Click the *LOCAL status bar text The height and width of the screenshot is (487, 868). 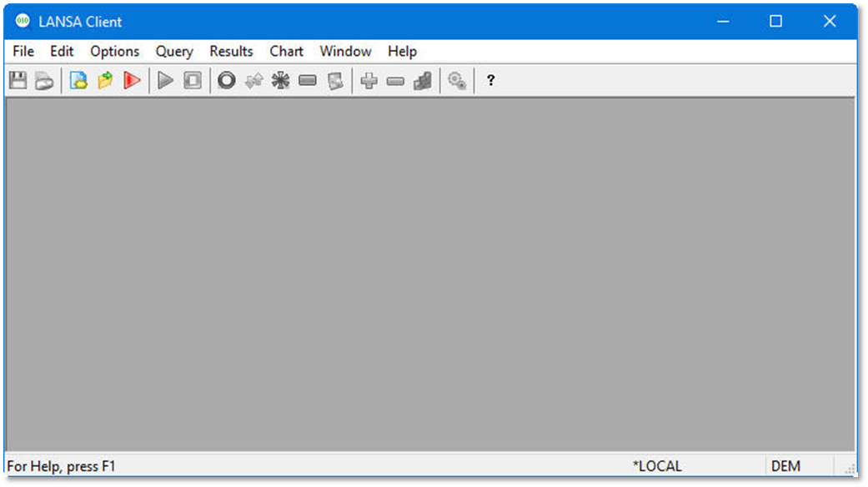[x=657, y=466]
